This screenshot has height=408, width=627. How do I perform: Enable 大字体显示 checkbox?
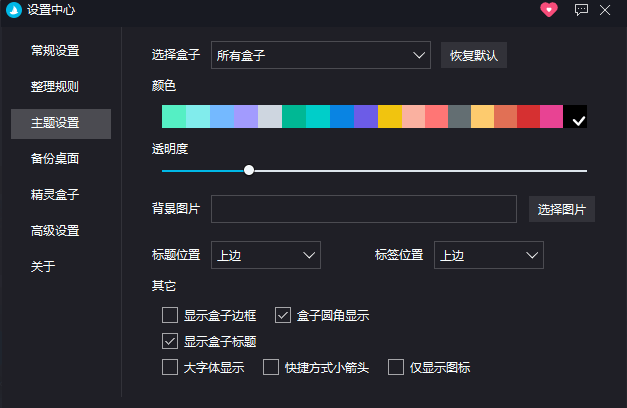[170, 367]
